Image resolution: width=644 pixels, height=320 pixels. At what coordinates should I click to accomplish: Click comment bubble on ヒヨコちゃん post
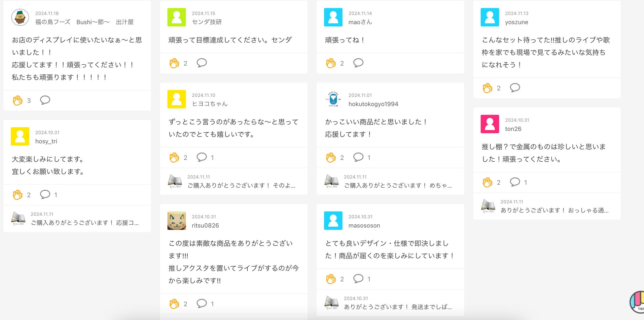pyautogui.click(x=201, y=157)
